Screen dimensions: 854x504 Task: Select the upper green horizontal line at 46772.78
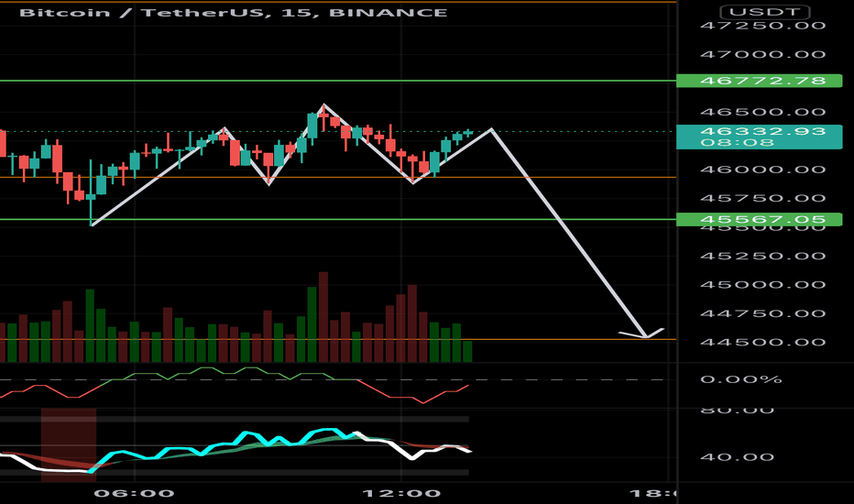pos(338,81)
